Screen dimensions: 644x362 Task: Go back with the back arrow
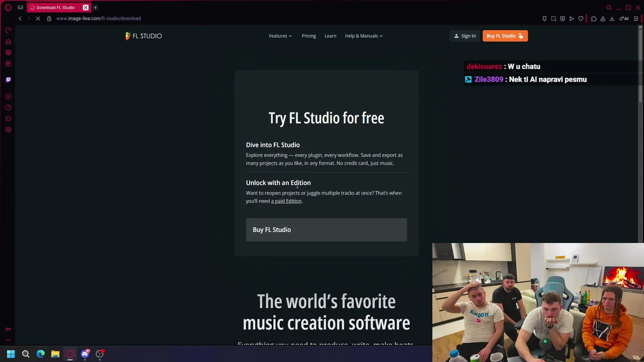[20, 19]
